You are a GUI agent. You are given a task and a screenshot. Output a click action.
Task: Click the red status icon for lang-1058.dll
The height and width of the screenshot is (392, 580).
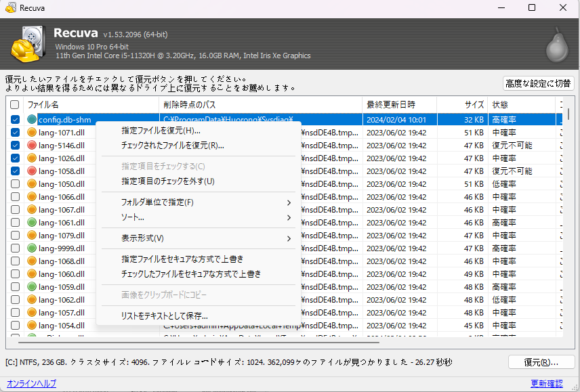(x=32, y=171)
